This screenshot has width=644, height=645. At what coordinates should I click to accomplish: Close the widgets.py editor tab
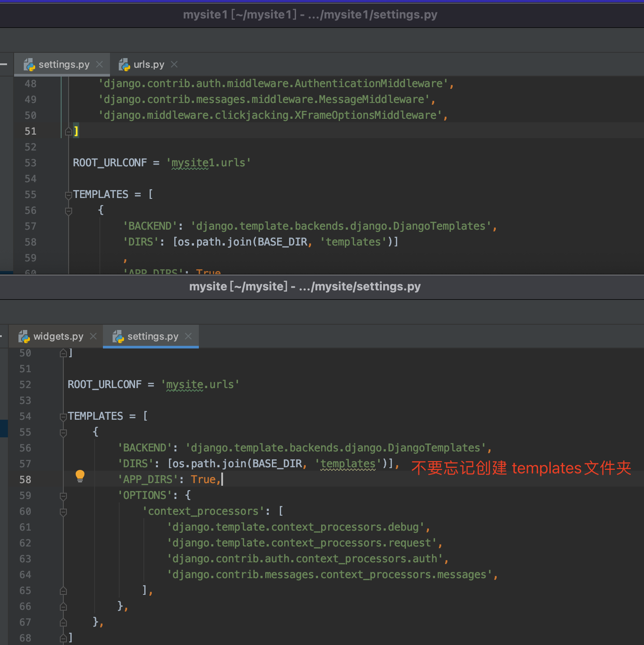(x=93, y=336)
